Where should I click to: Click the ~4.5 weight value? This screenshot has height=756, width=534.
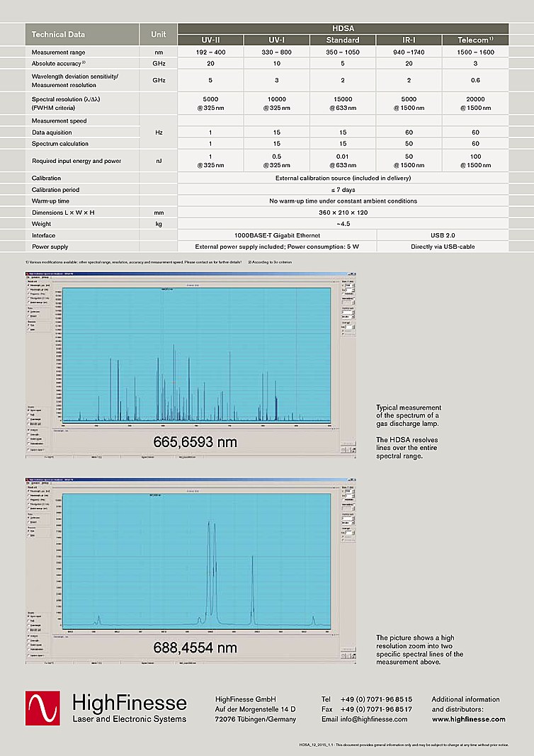pyautogui.click(x=343, y=224)
